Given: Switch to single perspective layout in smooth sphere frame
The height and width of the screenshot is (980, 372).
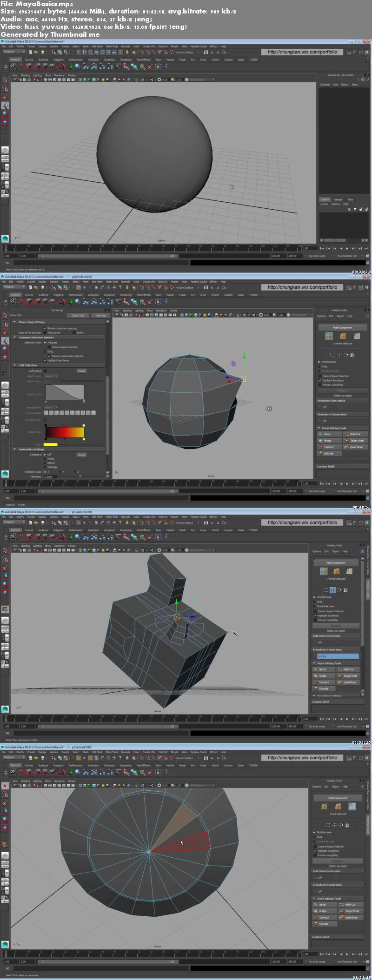Looking at the screenshot, I should [5, 151].
